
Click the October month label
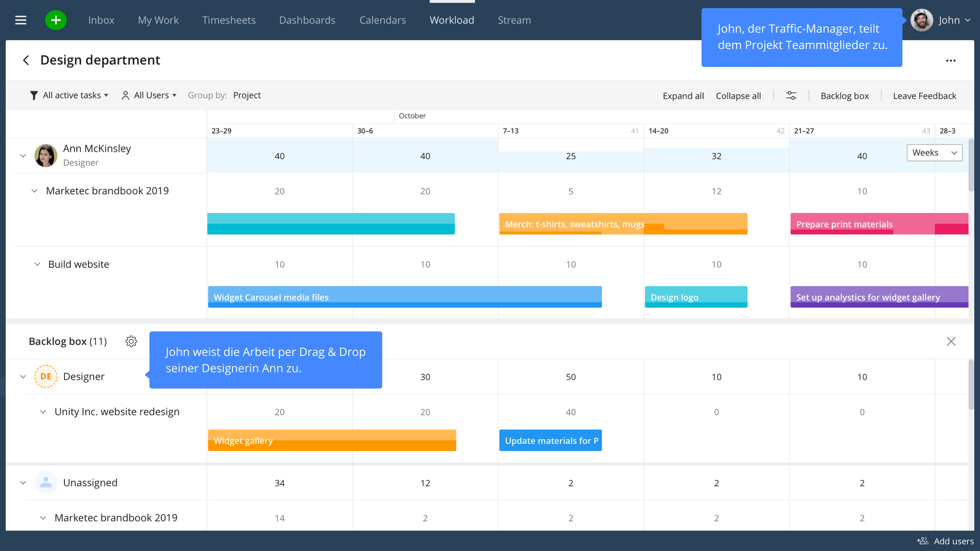(x=412, y=116)
